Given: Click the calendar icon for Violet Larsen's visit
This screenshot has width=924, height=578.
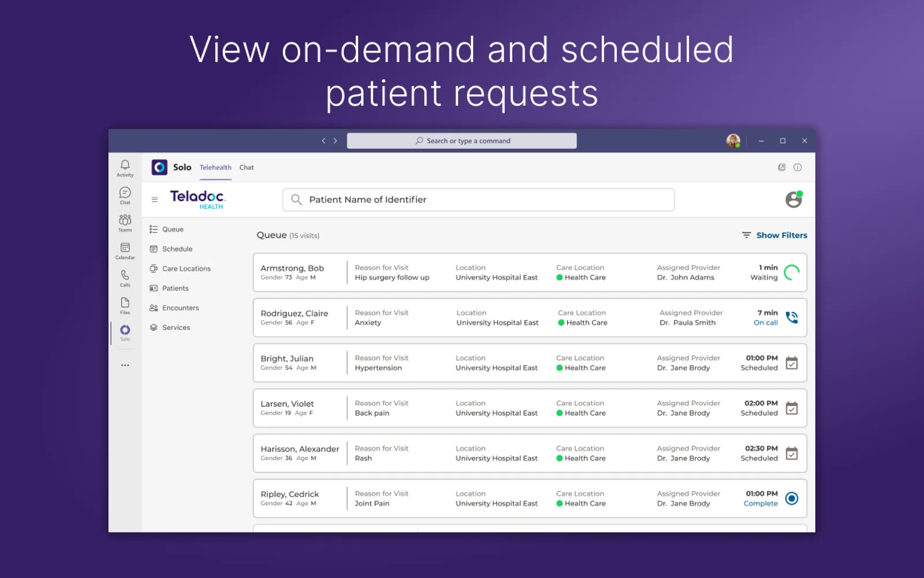Looking at the screenshot, I should pyautogui.click(x=792, y=408).
